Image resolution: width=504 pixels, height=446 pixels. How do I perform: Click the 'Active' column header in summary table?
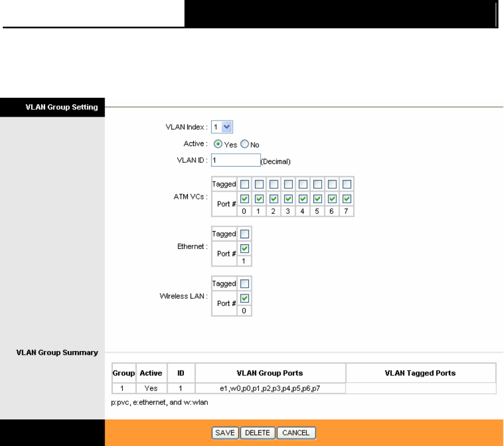tap(151, 373)
